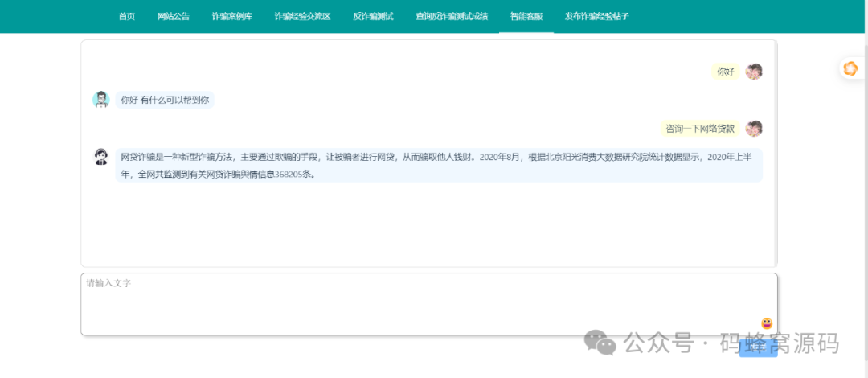
Task: Click the 你好 user message bubble
Action: (x=725, y=72)
